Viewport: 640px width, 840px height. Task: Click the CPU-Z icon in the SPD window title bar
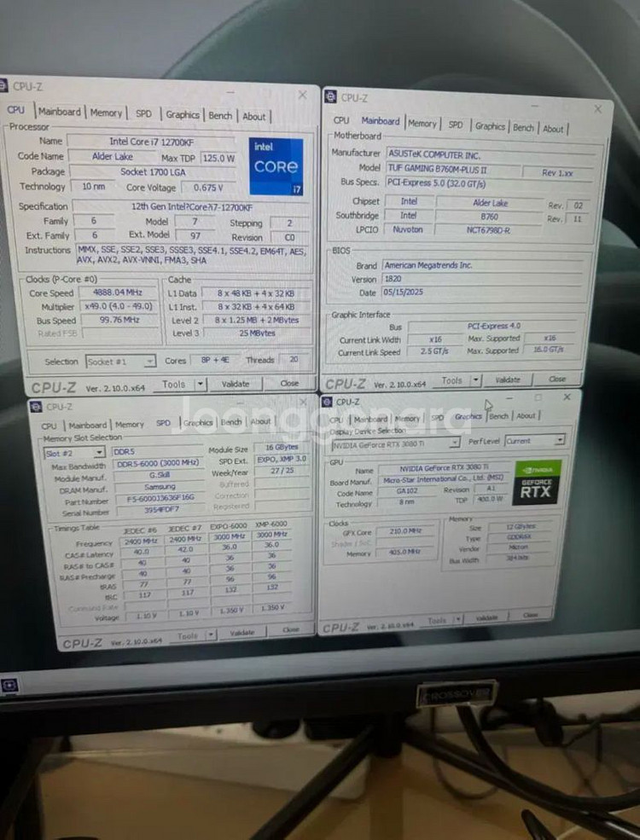[x=36, y=407]
